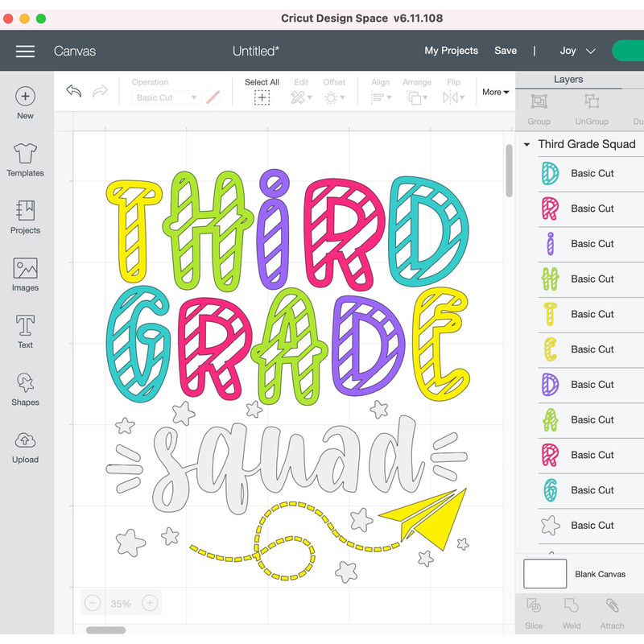644x644 pixels.
Task: Open the Images panel
Action: pyautogui.click(x=24, y=272)
